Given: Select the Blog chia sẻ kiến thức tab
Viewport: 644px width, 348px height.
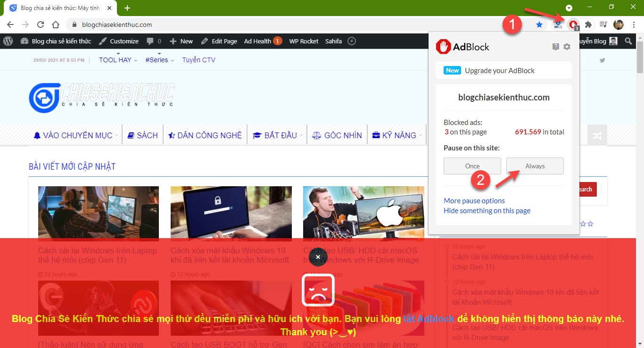Looking at the screenshot, I should (61, 8).
